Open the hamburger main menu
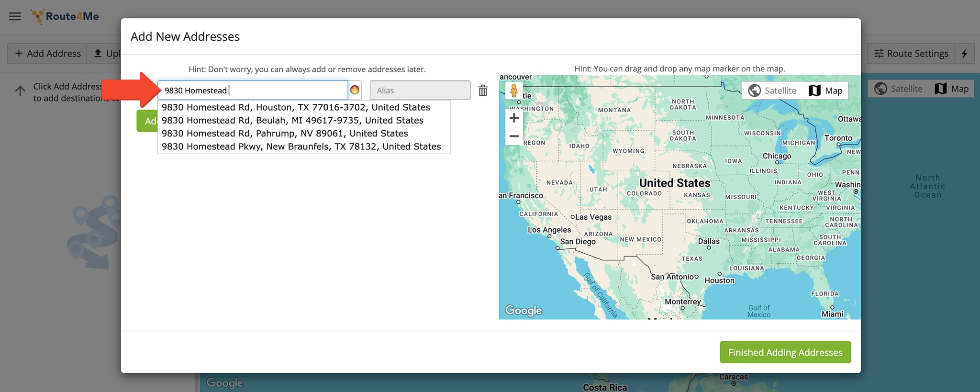This screenshot has width=980, height=392. coord(15,16)
